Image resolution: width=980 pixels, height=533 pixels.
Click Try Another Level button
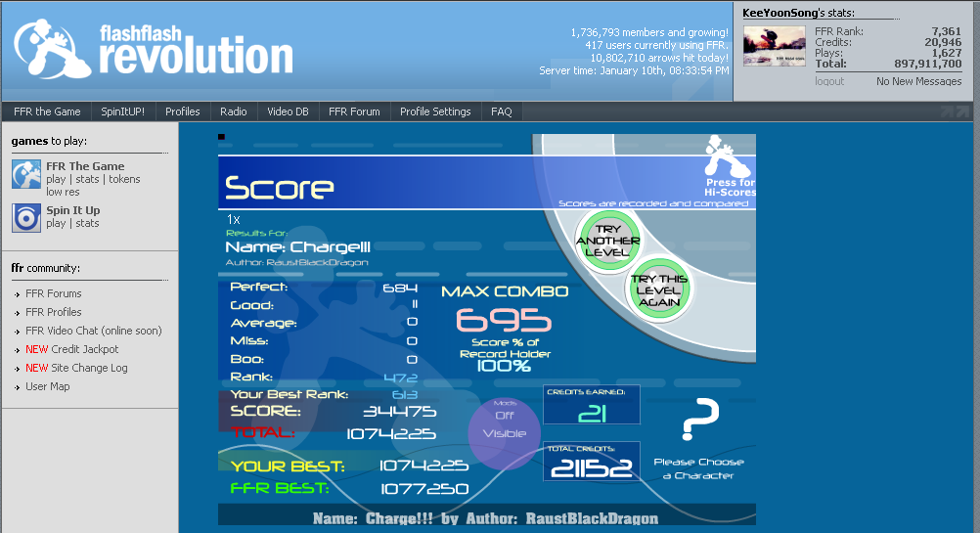click(x=607, y=242)
